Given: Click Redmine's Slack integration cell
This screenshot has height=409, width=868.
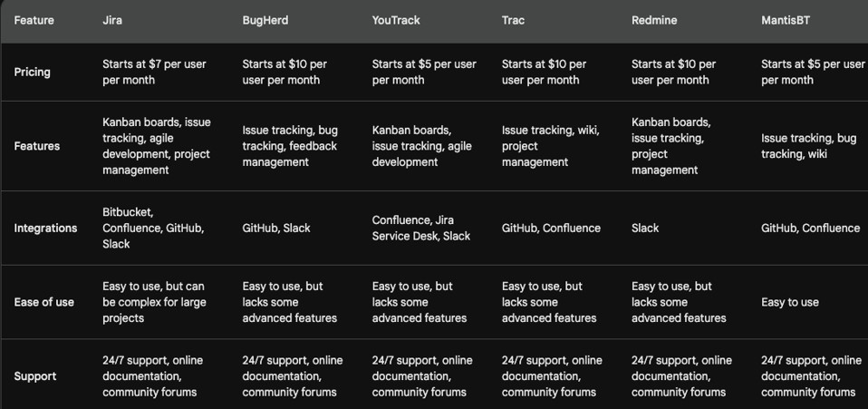Looking at the screenshot, I should click(645, 229).
